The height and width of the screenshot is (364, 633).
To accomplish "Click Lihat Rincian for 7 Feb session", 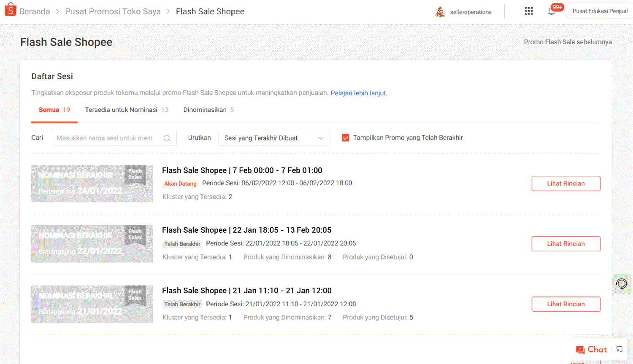I will point(565,183).
